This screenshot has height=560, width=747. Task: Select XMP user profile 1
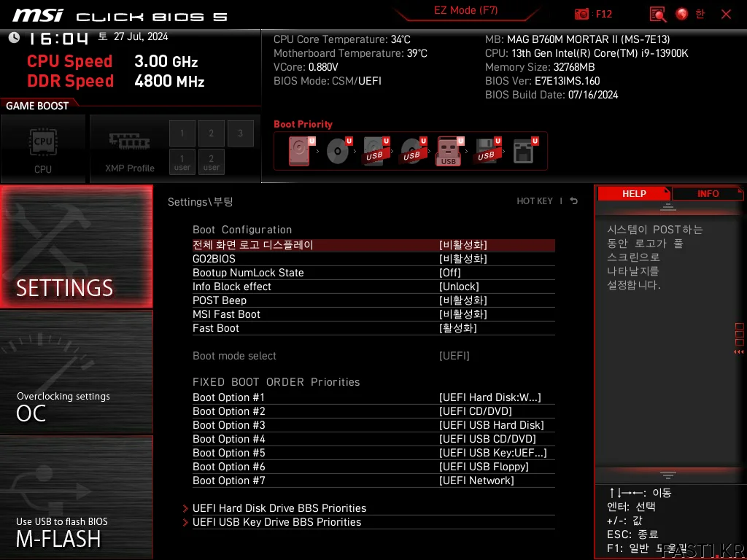pyautogui.click(x=182, y=162)
